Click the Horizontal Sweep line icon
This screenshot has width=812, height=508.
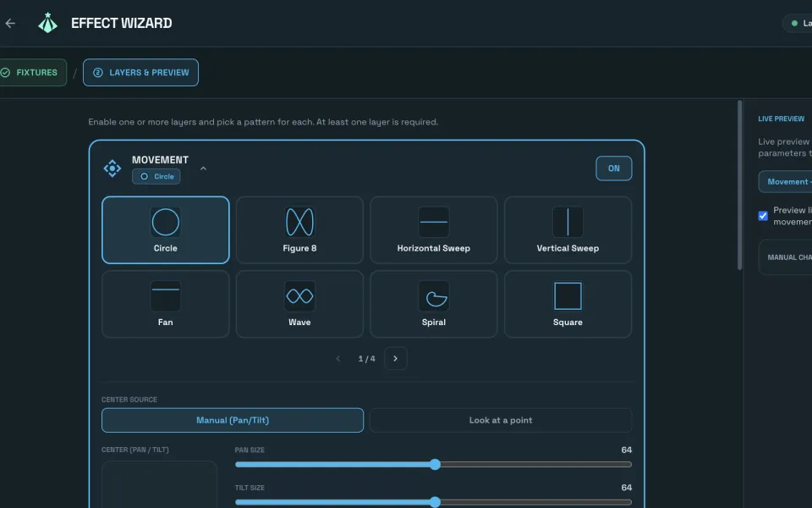(433, 223)
